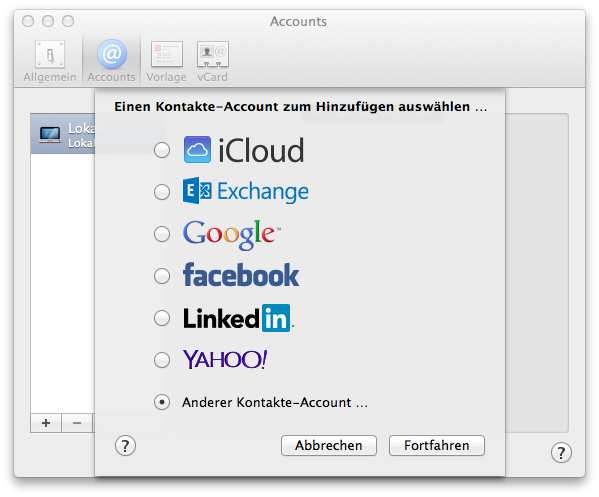Viewport: 599px width, 497px height.
Task: Select the iCloud radio button
Action: tap(162, 150)
